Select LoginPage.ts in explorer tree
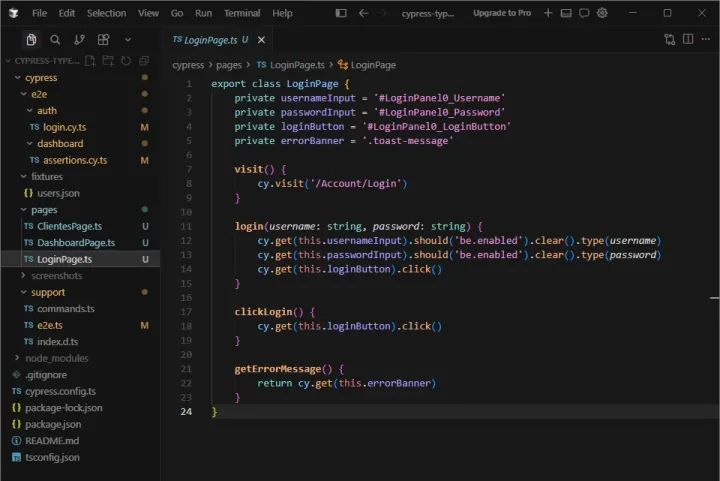The width and height of the screenshot is (720, 481). tap(80, 259)
